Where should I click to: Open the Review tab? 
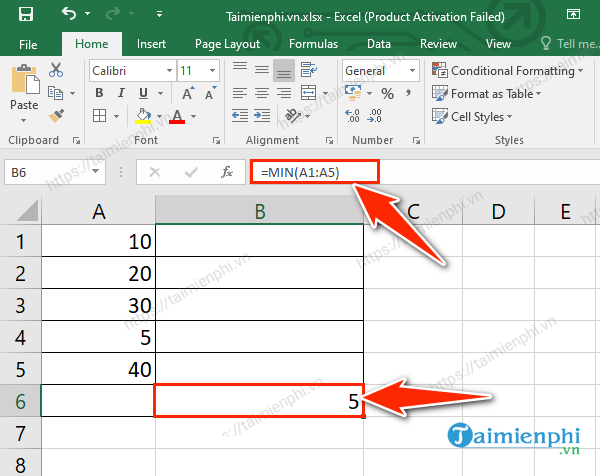click(x=438, y=44)
